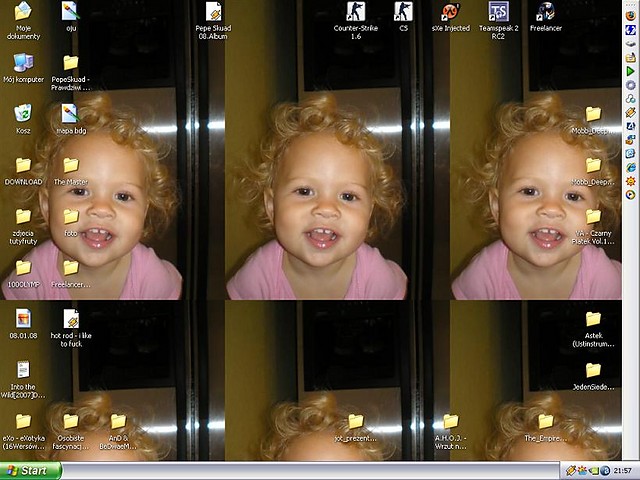Open the Moje dokumenty desktop icon
Viewport: 640px width, 480px height.
click(x=23, y=20)
